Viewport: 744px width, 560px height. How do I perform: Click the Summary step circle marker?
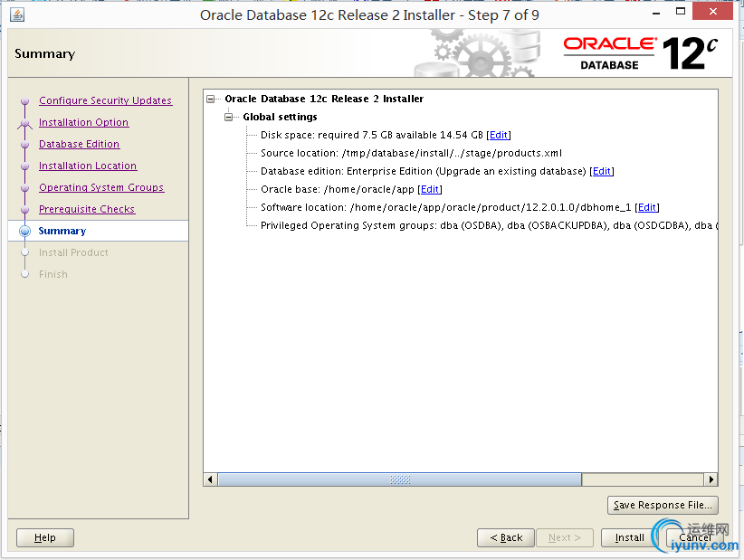coord(25,231)
